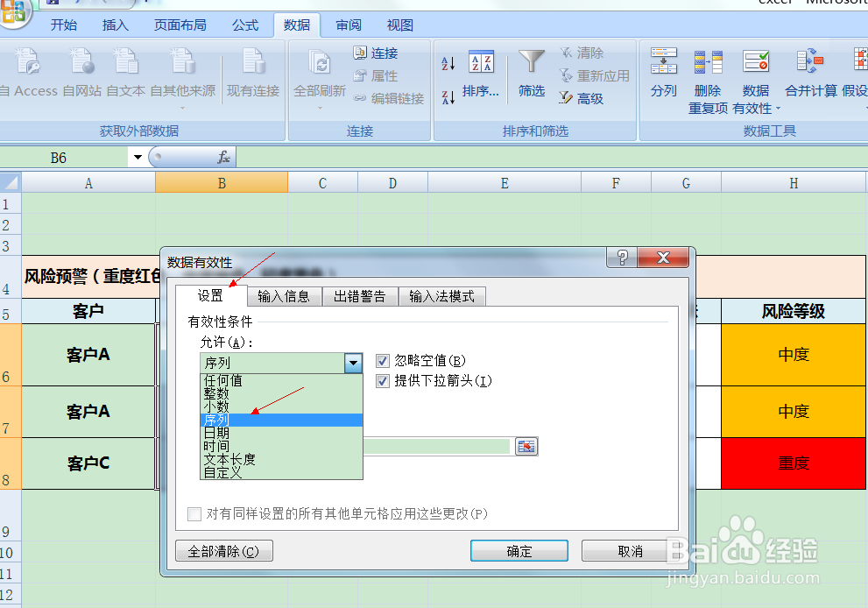
Task: Click Text to Columns (分列)
Action: coord(664,73)
